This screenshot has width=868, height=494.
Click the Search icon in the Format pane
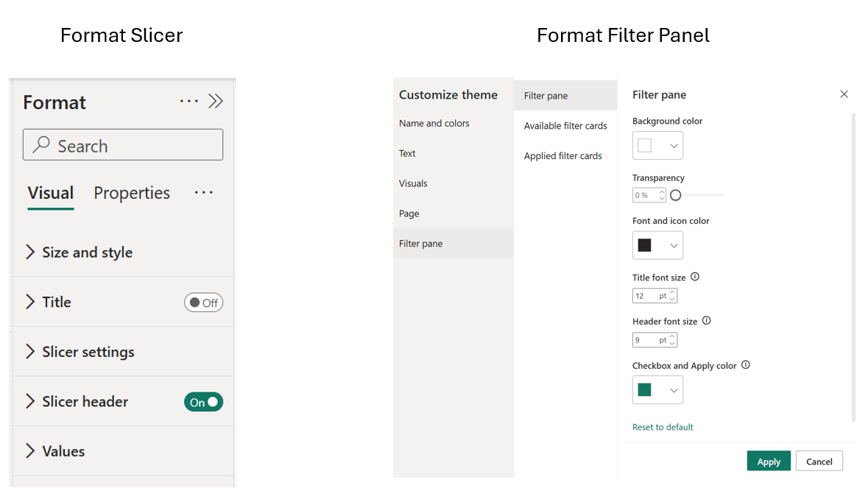pyautogui.click(x=43, y=145)
